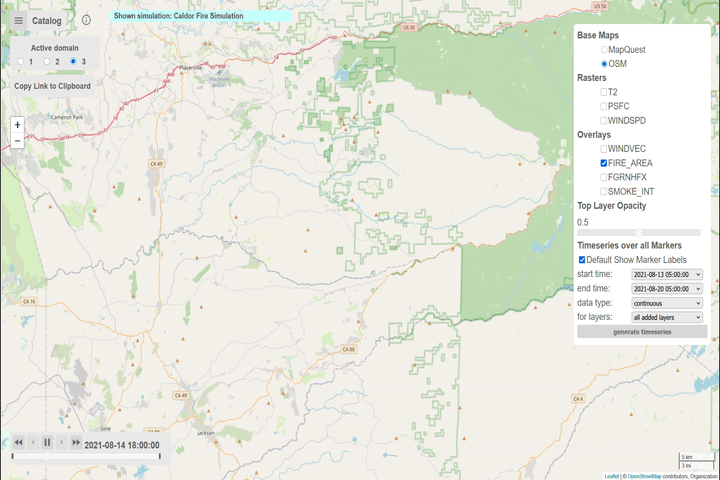Expand the data type dropdown

[667, 302]
